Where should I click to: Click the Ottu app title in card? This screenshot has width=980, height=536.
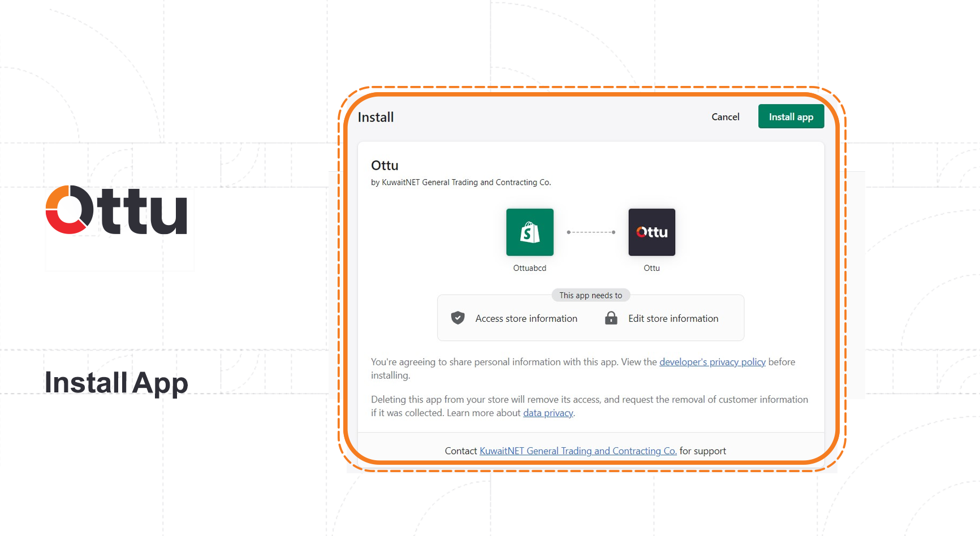coord(385,166)
